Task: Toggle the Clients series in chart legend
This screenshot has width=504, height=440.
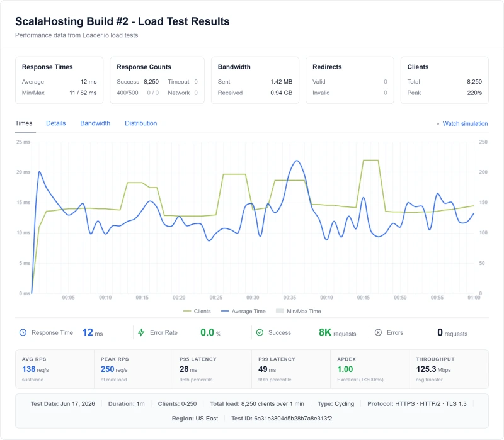Action: click(x=197, y=311)
